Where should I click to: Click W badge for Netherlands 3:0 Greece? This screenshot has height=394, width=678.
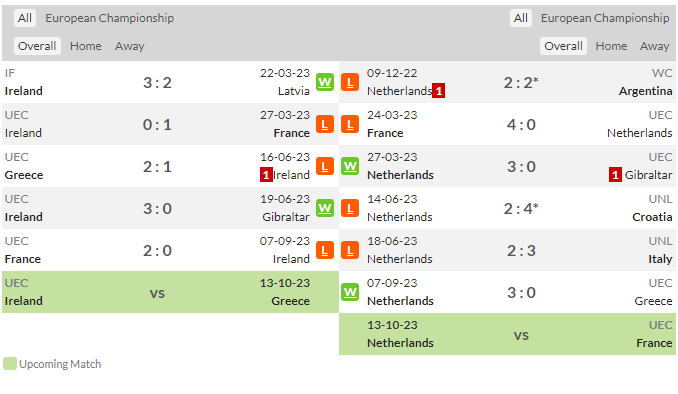(x=350, y=292)
